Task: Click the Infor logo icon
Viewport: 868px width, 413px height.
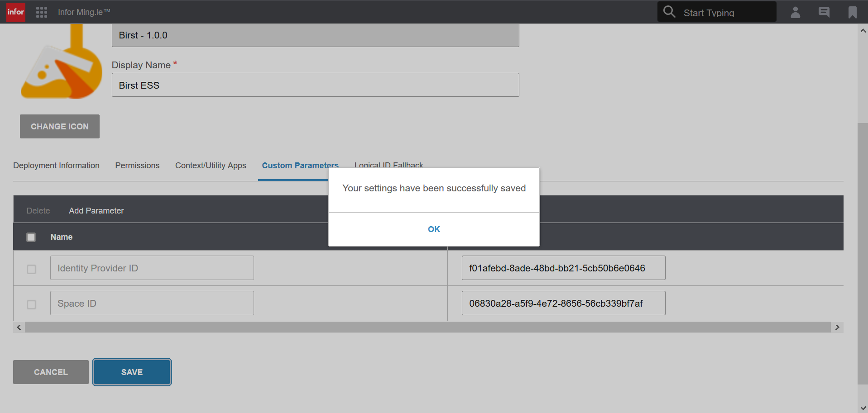Action: 16,12
